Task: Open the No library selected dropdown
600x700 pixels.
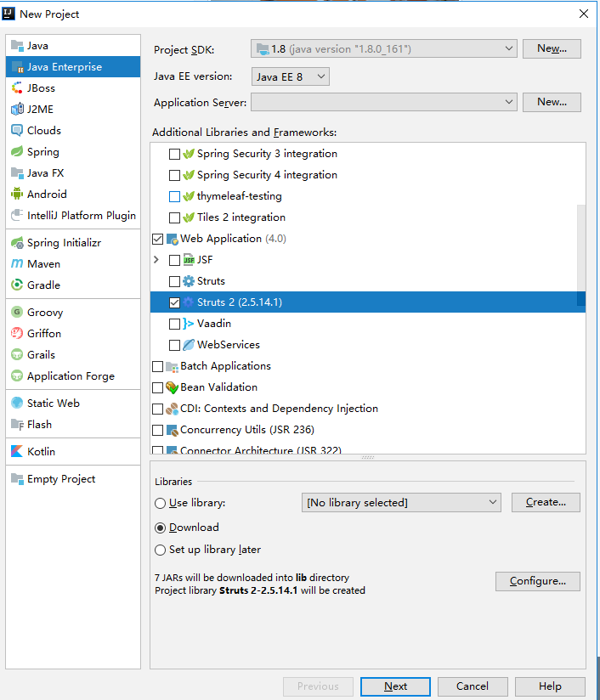Action: tap(401, 503)
